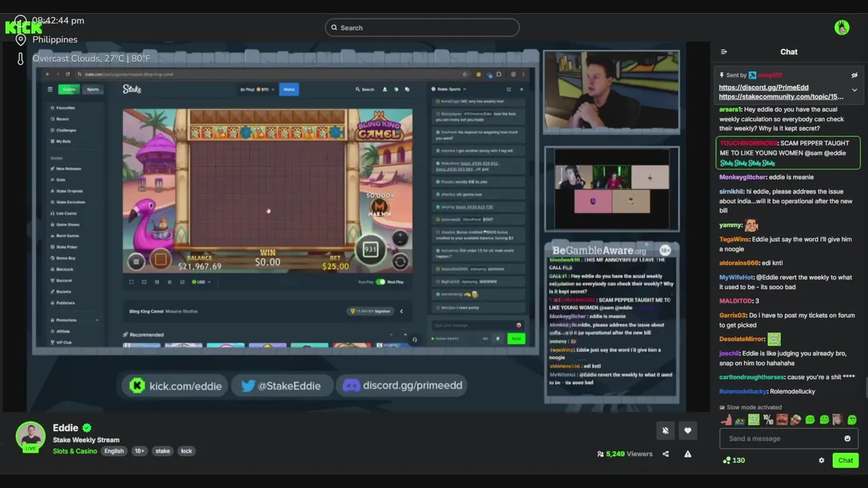
Task: Open MyWifeHot username in chat
Action: click(x=736, y=277)
